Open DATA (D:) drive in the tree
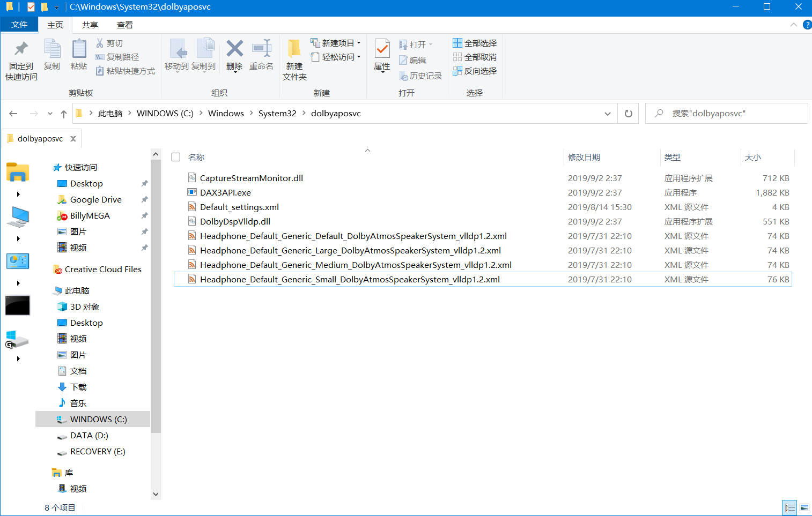The width and height of the screenshot is (812, 516). (x=89, y=436)
